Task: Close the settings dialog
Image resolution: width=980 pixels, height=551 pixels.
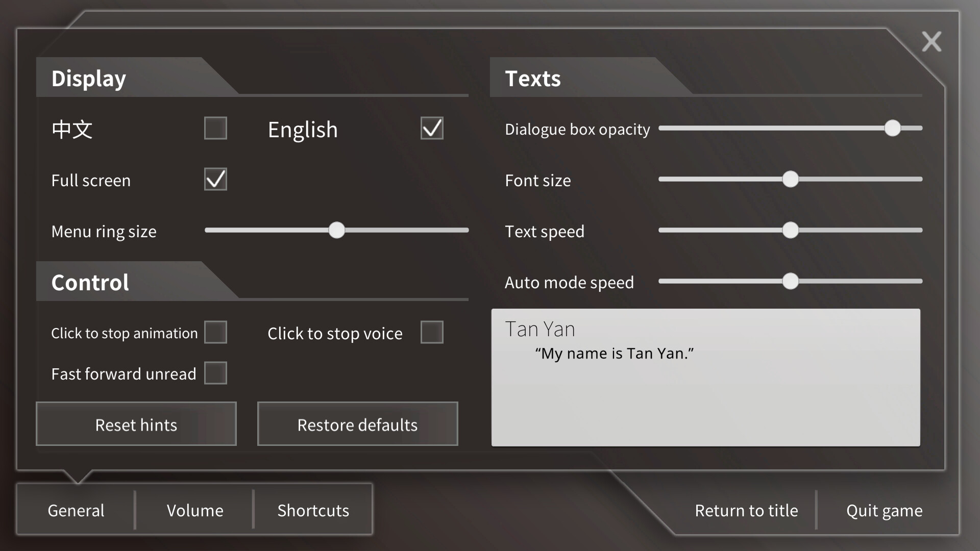Action: 932,42
